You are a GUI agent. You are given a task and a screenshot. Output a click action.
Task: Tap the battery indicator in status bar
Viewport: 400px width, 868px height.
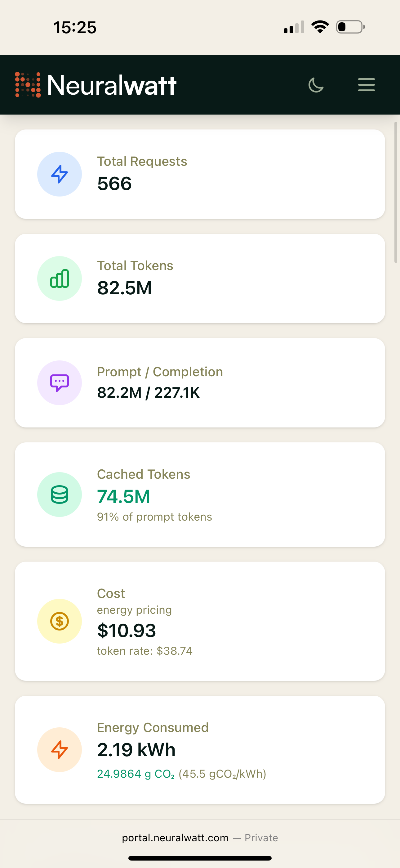(350, 27)
